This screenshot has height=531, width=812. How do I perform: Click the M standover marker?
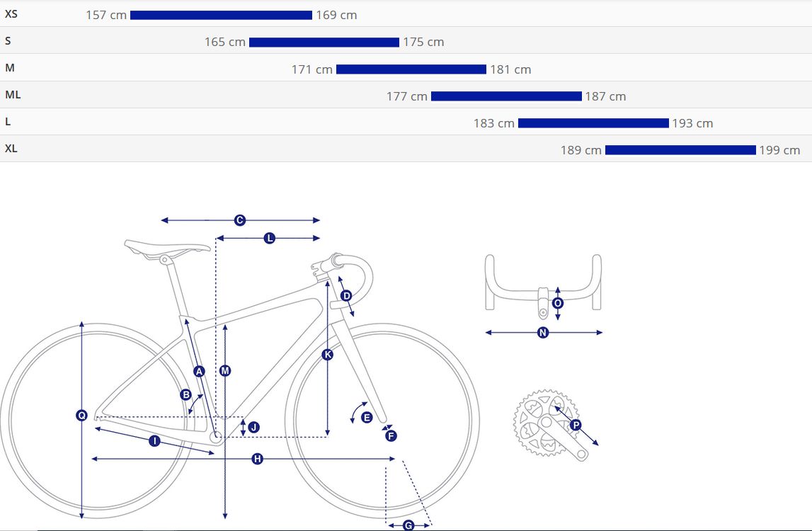click(x=224, y=371)
